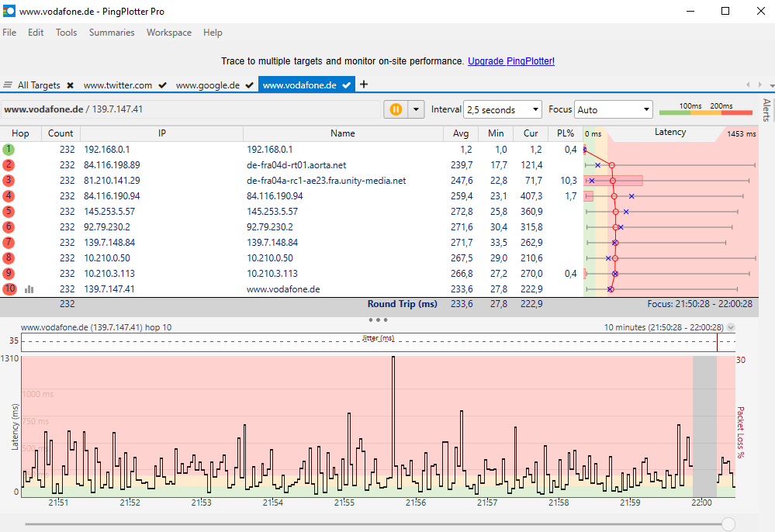Open the Edit menu
This screenshot has height=532, width=775.
coord(36,33)
